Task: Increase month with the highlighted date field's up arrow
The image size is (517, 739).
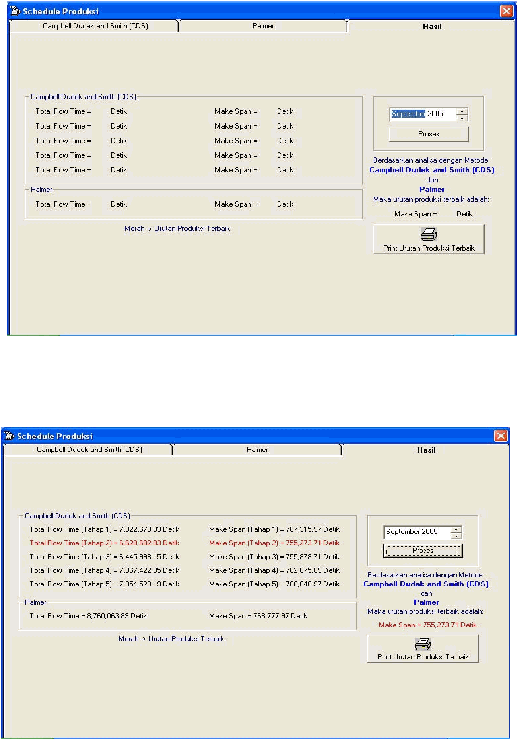Action: [x=462, y=111]
